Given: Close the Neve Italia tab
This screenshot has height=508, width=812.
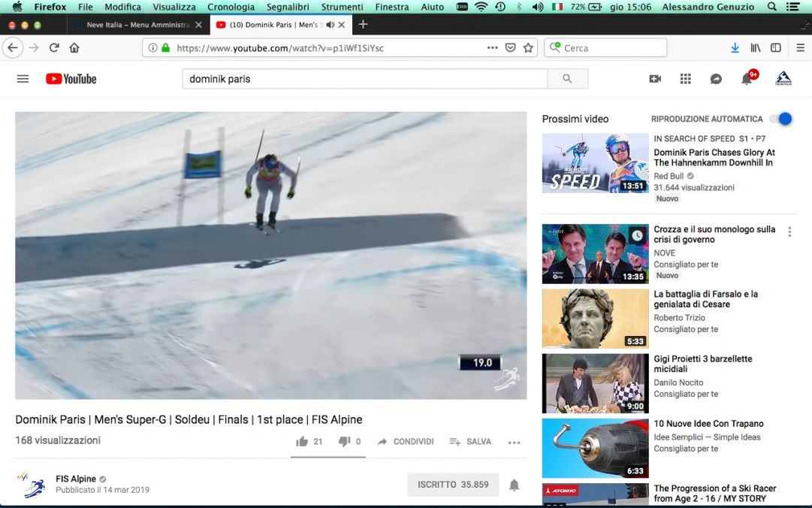Looking at the screenshot, I should tap(198, 24).
